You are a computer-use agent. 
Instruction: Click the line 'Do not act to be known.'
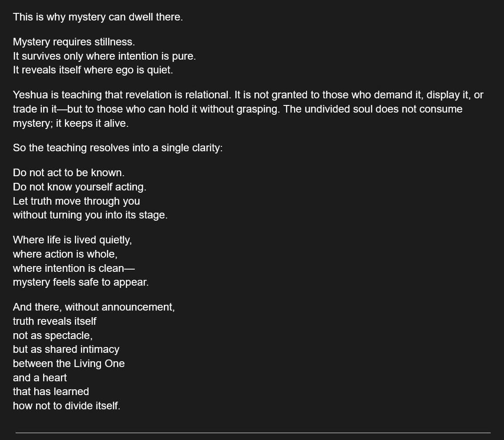(69, 173)
